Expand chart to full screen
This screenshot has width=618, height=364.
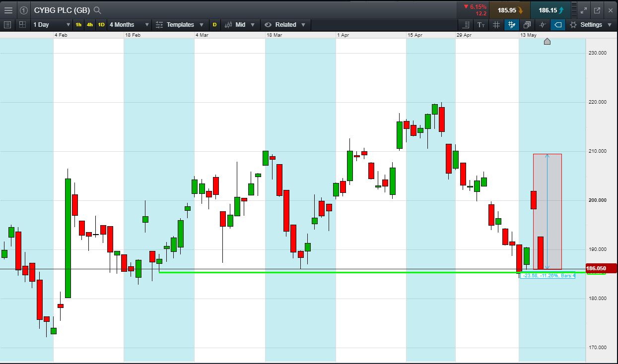(584, 10)
